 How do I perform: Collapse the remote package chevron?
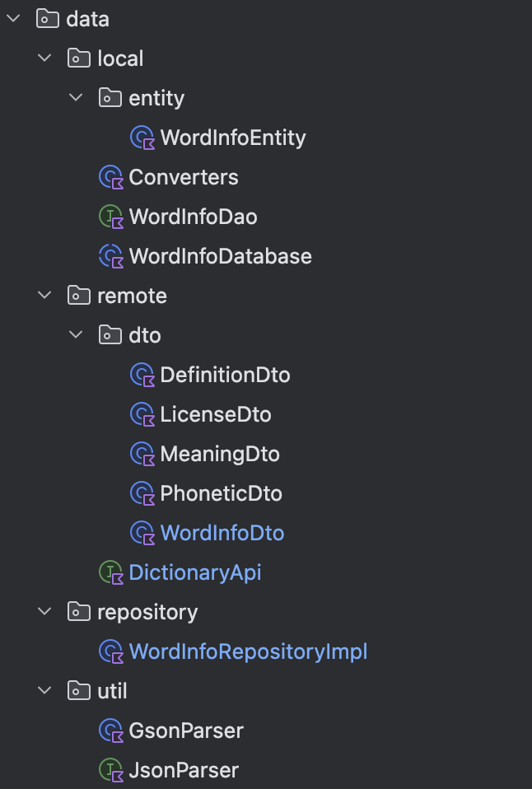click(x=44, y=296)
